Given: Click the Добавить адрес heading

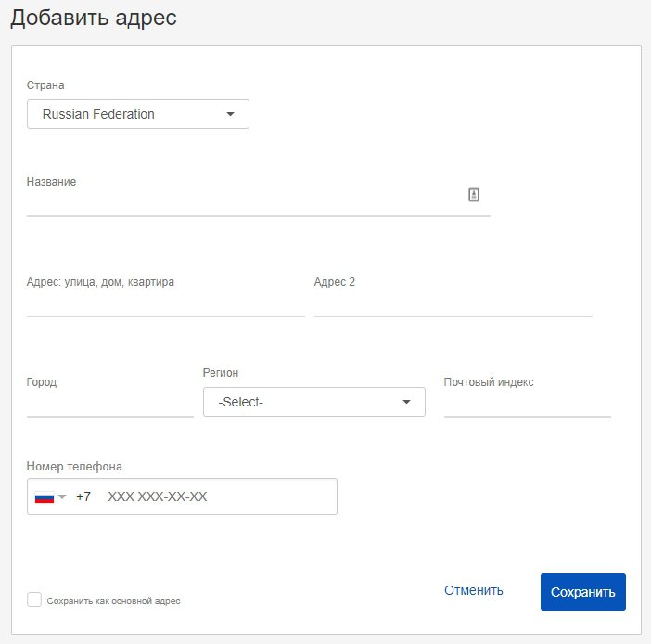Looking at the screenshot, I should click(x=94, y=18).
